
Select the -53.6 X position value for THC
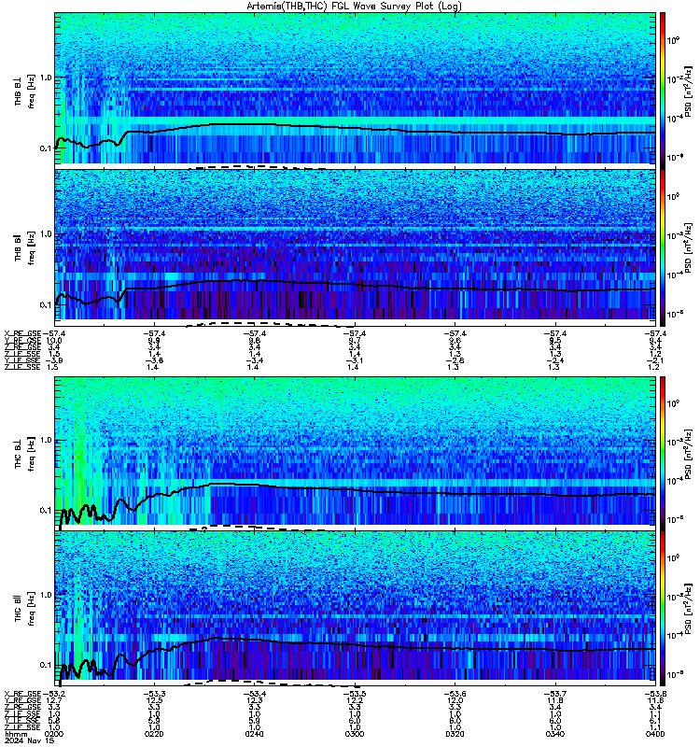455,694
